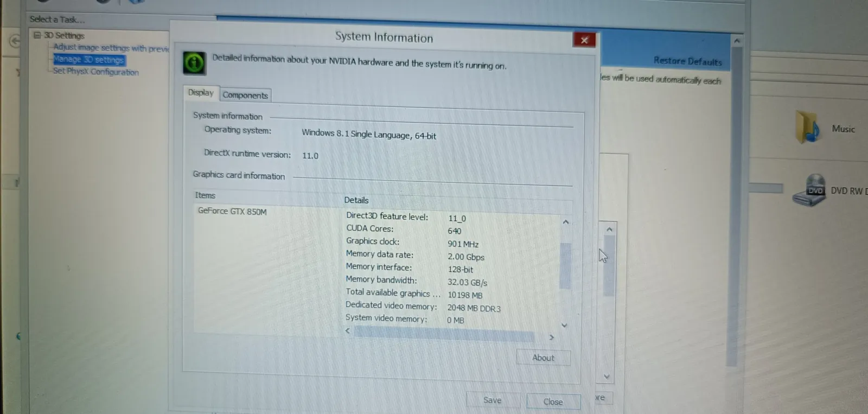Image resolution: width=868 pixels, height=414 pixels.
Task: Open Set PhysX Configuration
Action: [95, 72]
